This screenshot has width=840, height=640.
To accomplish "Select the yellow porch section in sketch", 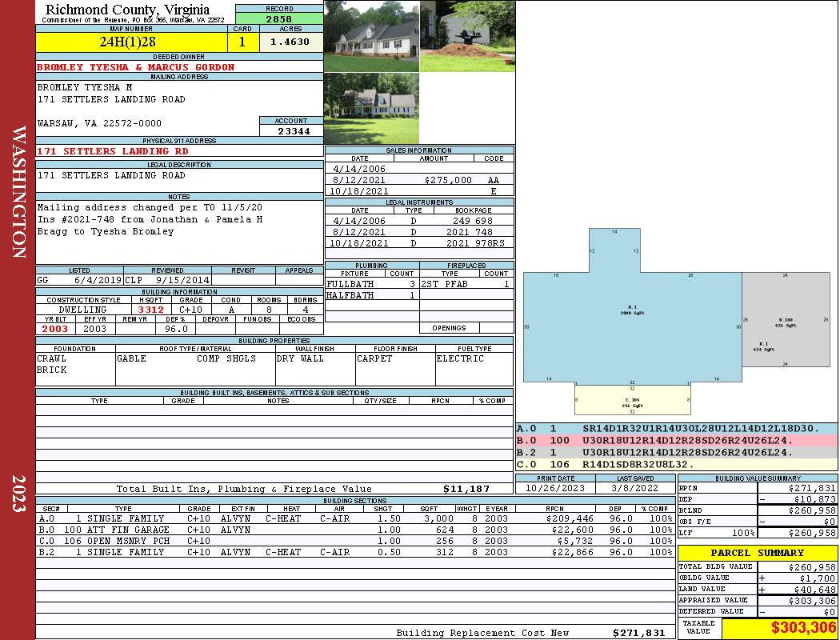I will (x=632, y=399).
